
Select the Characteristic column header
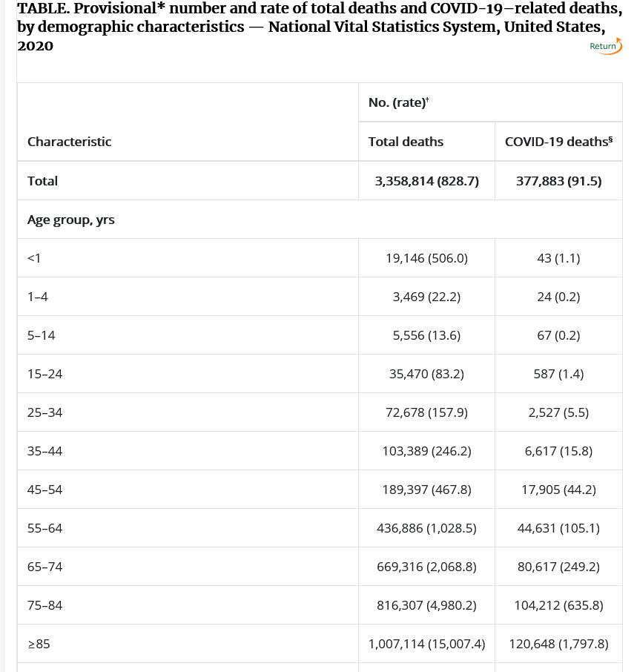[x=69, y=142]
